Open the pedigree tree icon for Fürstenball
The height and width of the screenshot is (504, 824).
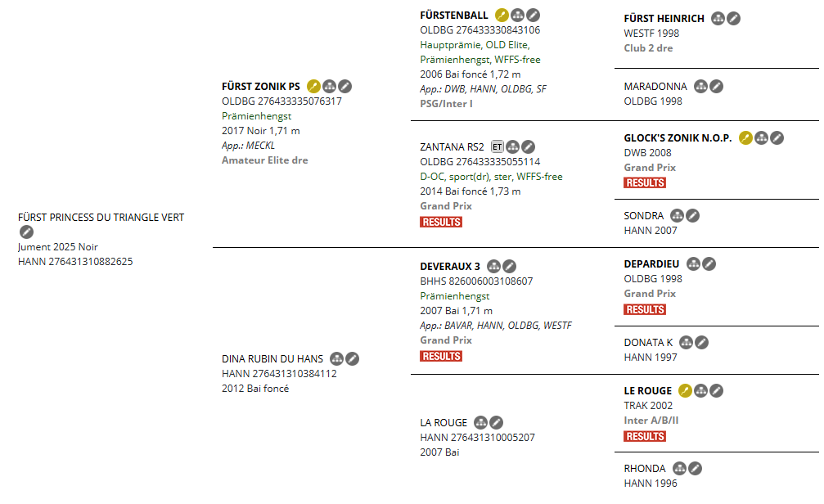tap(518, 15)
